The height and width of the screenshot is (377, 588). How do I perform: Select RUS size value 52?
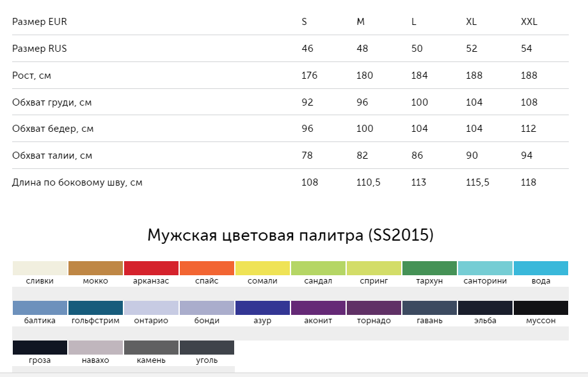point(472,49)
